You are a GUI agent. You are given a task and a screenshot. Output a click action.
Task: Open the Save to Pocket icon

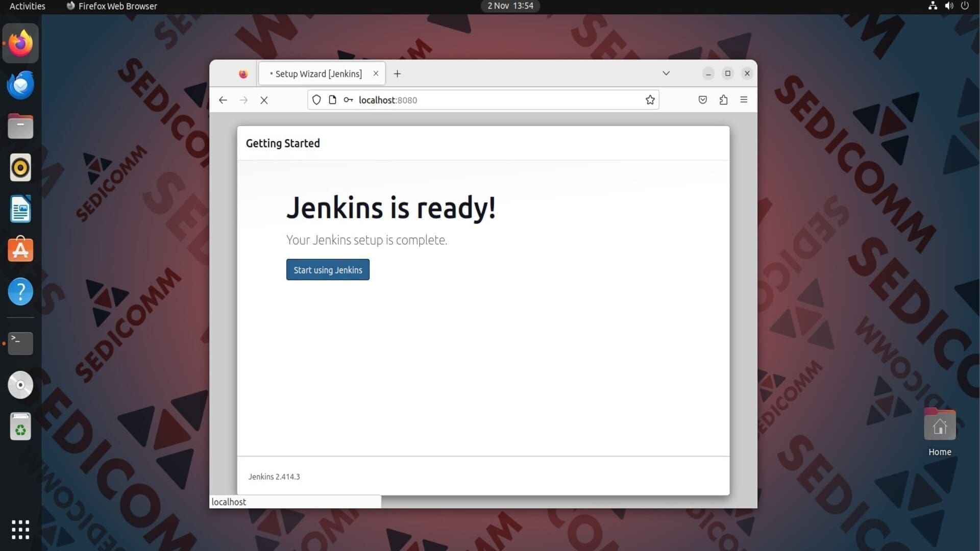pyautogui.click(x=703, y=100)
